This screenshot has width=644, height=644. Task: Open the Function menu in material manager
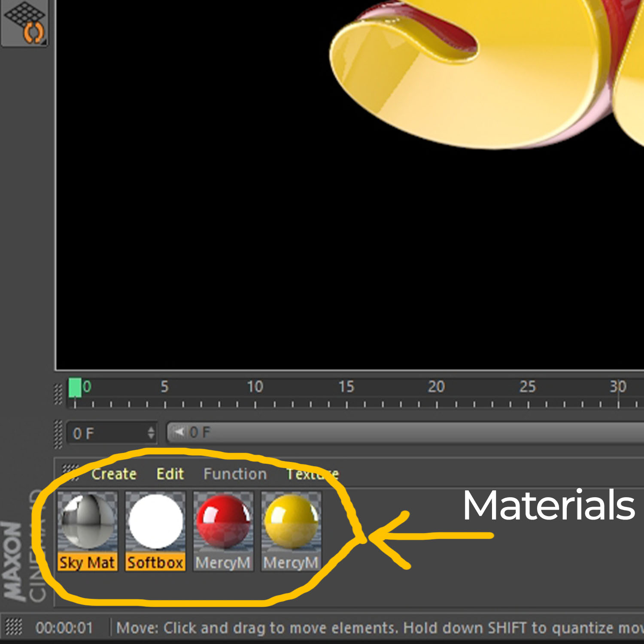[235, 474]
